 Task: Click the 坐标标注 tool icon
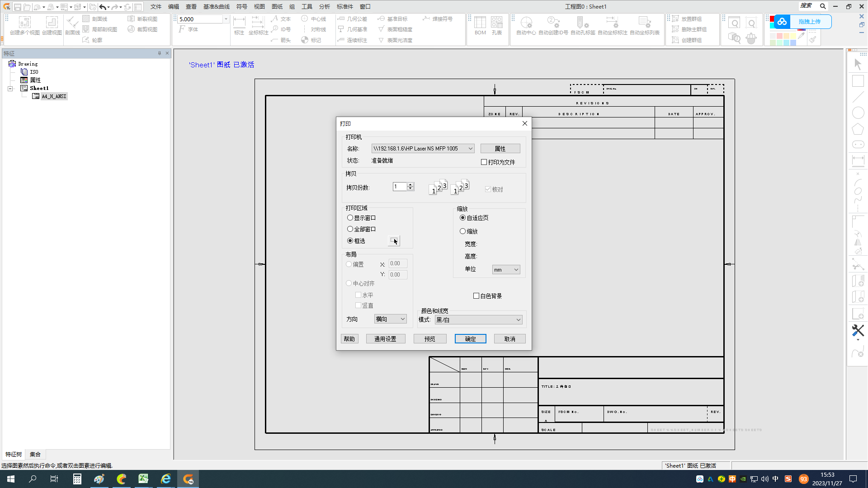258,22
